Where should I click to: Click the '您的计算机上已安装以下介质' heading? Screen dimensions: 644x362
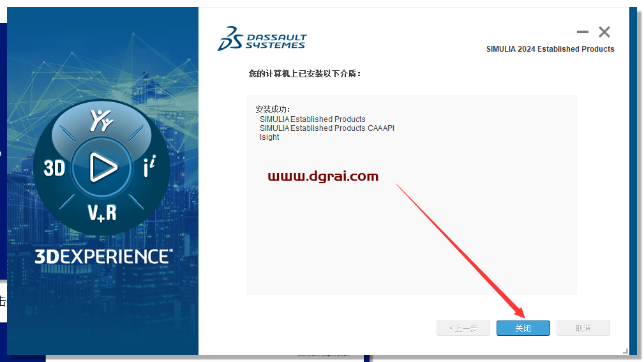point(304,73)
